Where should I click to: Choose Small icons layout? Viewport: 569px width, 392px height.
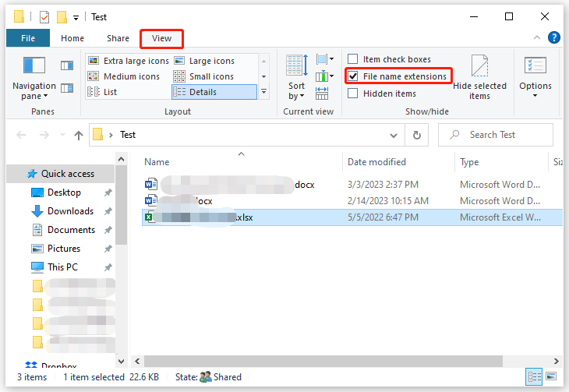click(203, 76)
